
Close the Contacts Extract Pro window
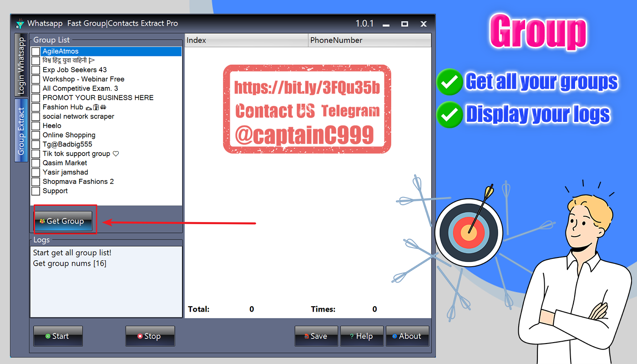pyautogui.click(x=424, y=24)
